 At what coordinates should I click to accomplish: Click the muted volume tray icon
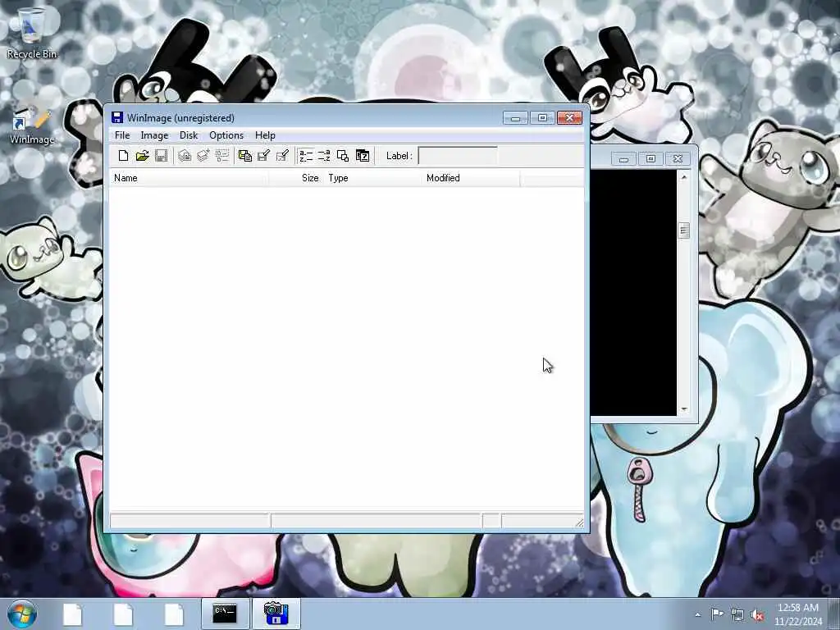coord(757,615)
